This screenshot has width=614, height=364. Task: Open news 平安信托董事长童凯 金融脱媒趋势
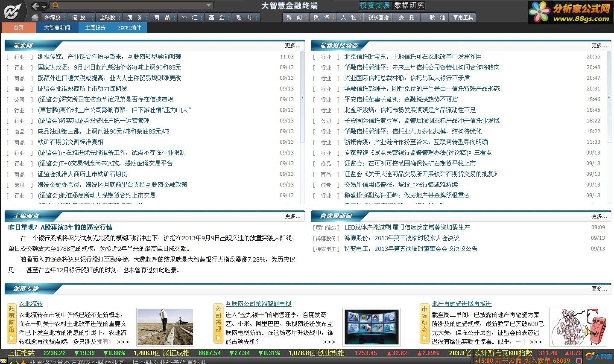tap(401, 99)
